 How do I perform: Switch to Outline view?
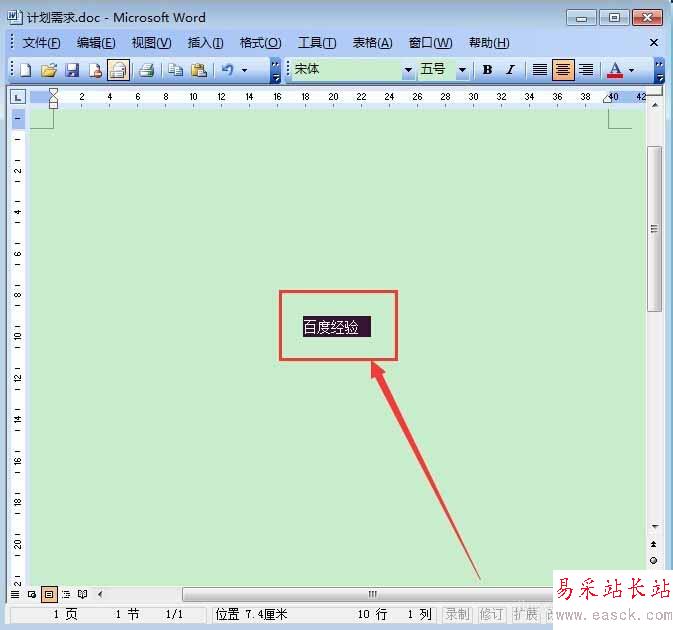[66, 594]
